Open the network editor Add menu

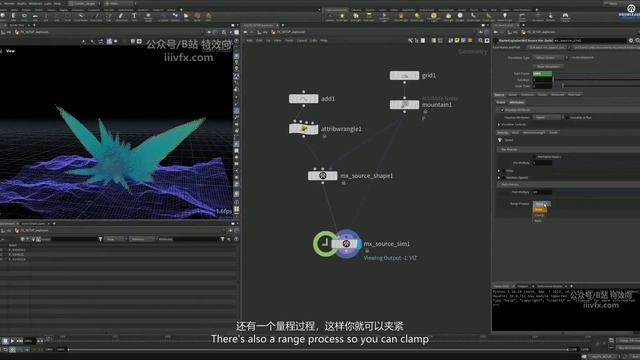(x=249, y=40)
